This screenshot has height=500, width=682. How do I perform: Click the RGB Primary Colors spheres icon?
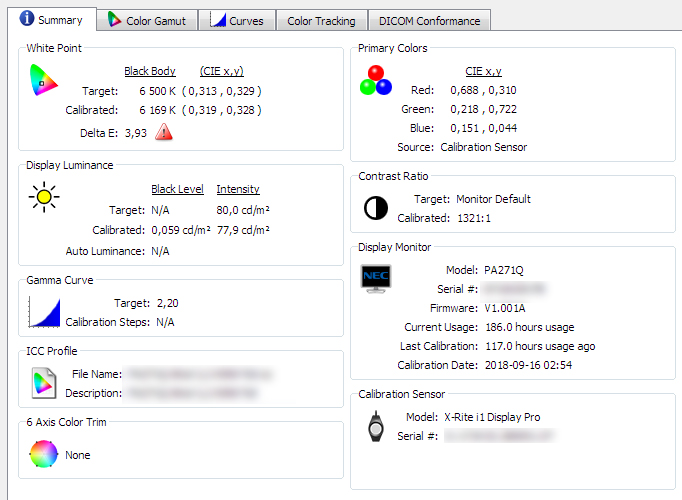(376, 81)
